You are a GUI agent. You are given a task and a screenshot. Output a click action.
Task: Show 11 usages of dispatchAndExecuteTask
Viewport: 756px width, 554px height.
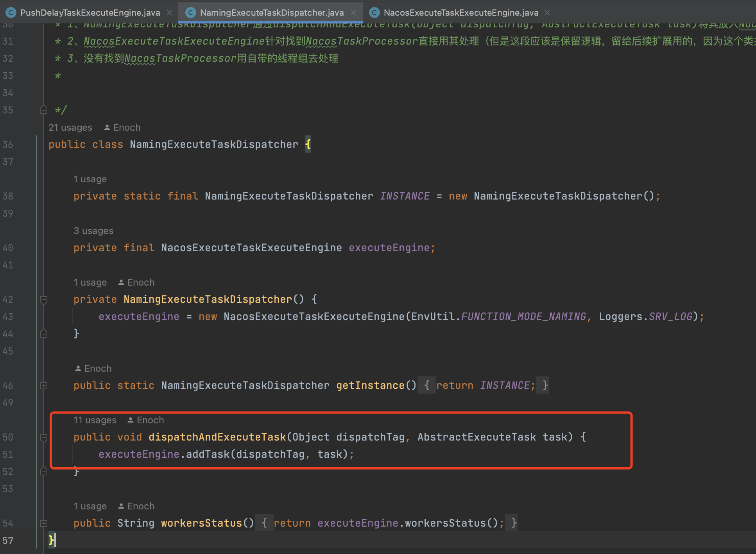[x=95, y=420]
